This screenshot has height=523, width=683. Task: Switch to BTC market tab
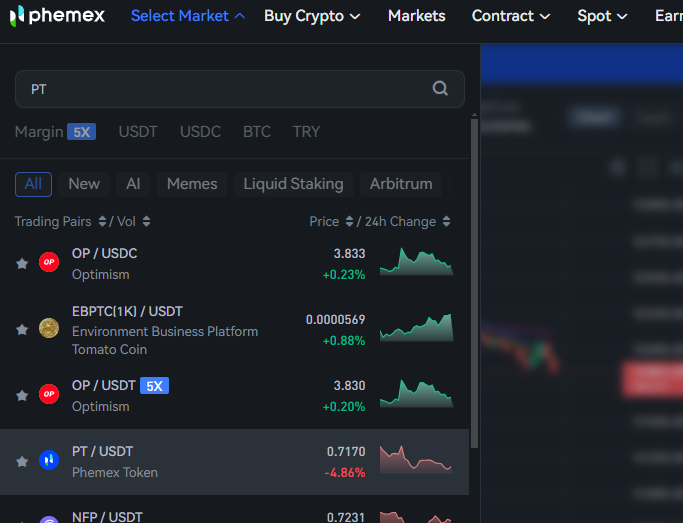tap(257, 132)
